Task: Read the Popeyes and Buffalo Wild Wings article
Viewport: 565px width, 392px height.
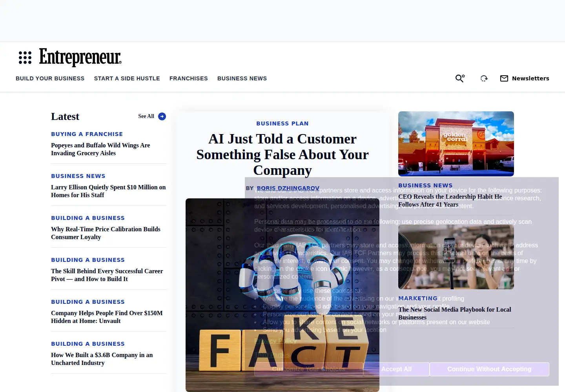Action: (x=100, y=149)
